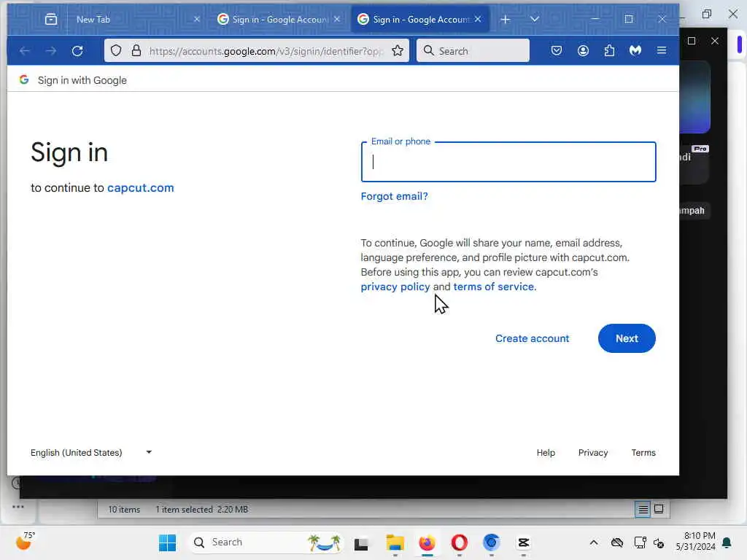View site security padlock information
This screenshot has height=560, width=747.
[x=136, y=50]
